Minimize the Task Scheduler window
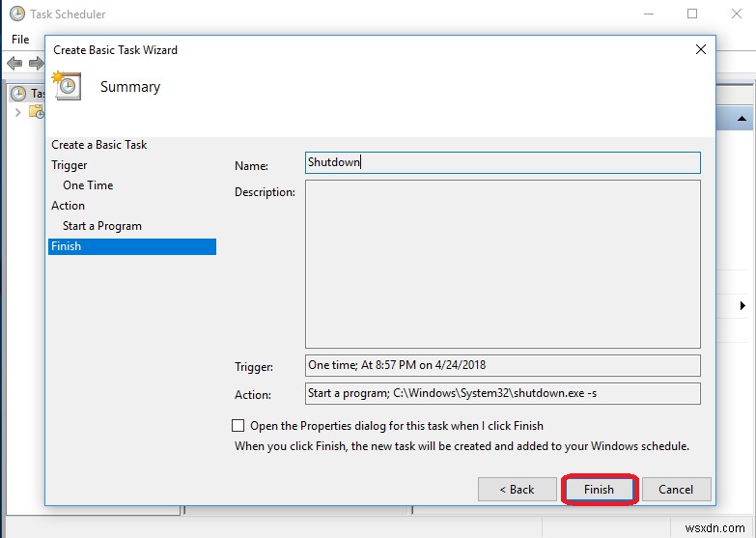The image size is (756, 538). click(649, 14)
